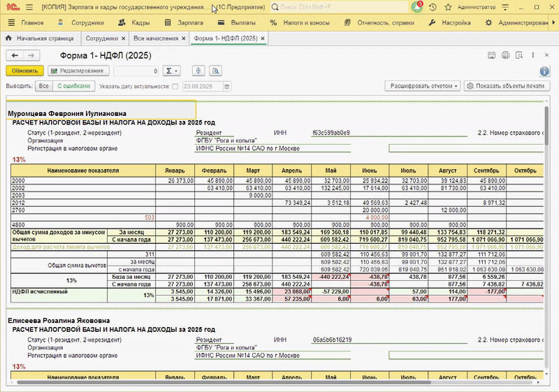Select cell Муромцева Феврония Иулиановна
This screenshot has height=392, width=559.
(x=101, y=110)
